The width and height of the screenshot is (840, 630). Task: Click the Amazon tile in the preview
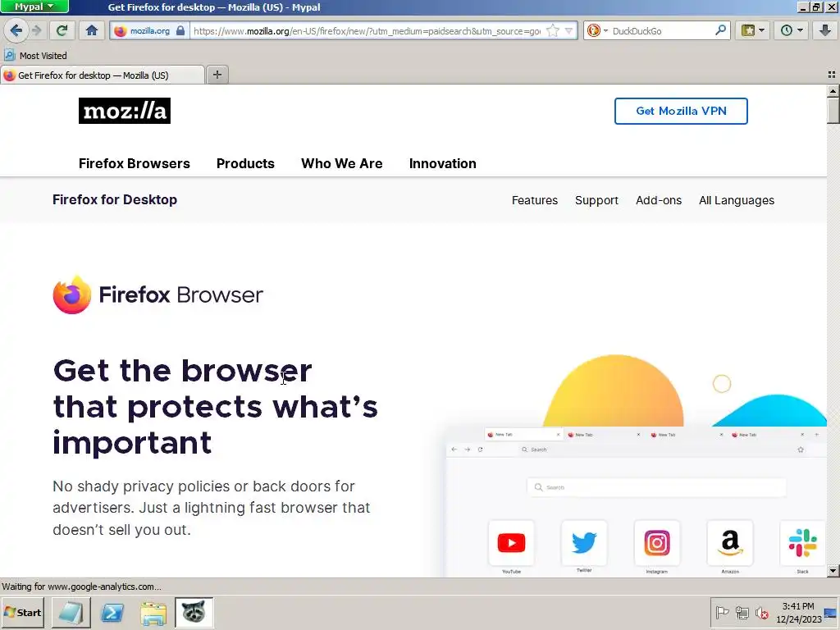(729, 543)
